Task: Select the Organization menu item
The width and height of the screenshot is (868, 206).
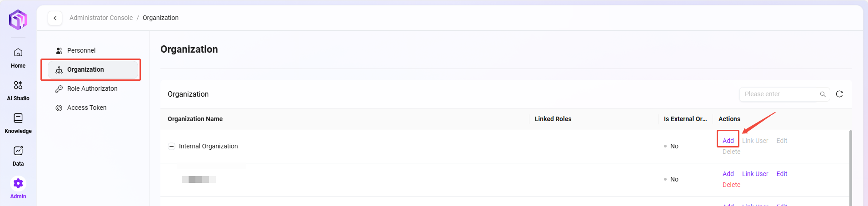Action: point(85,69)
